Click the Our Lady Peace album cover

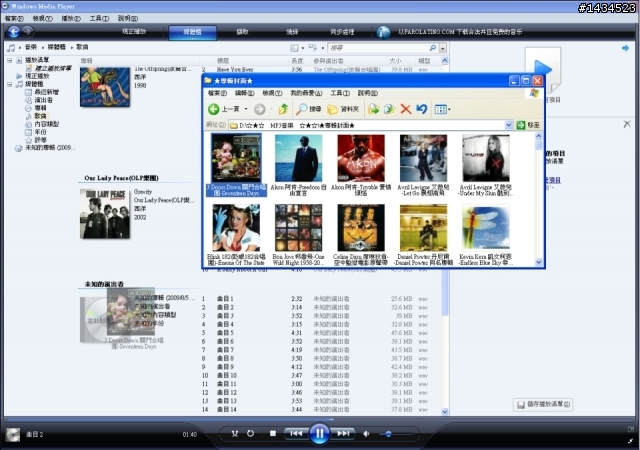click(x=105, y=214)
